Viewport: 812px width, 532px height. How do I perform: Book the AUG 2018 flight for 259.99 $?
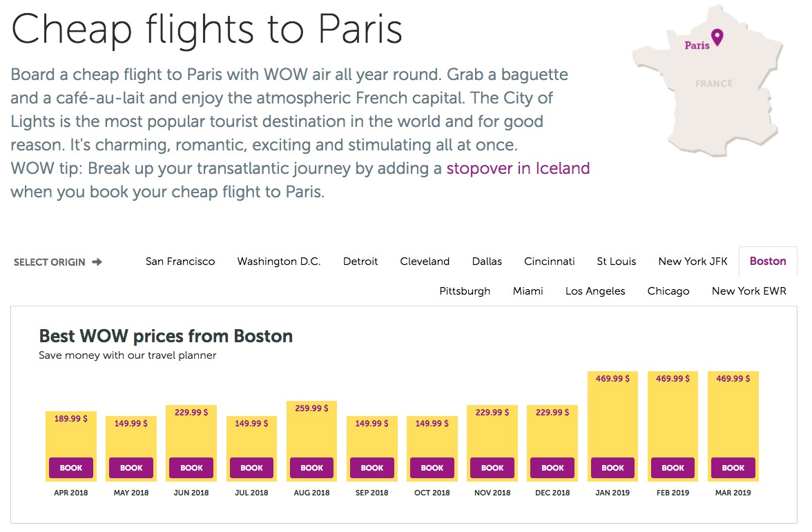(x=311, y=468)
